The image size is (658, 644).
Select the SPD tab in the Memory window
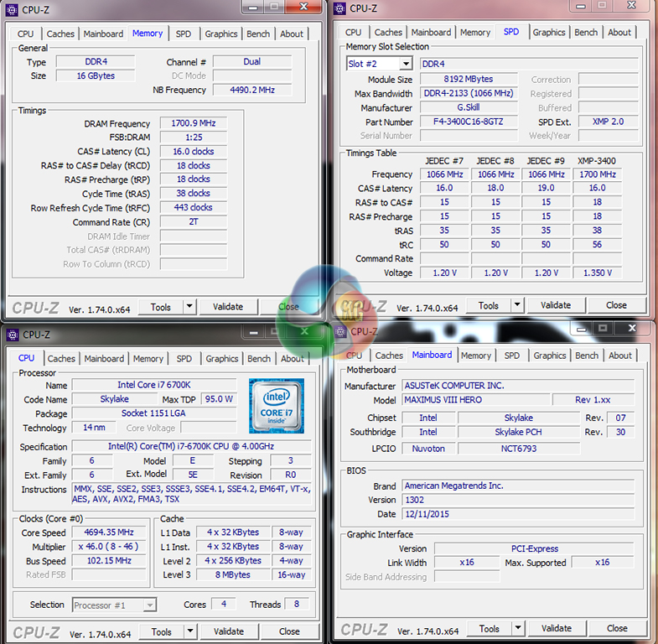(x=184, y=34)
